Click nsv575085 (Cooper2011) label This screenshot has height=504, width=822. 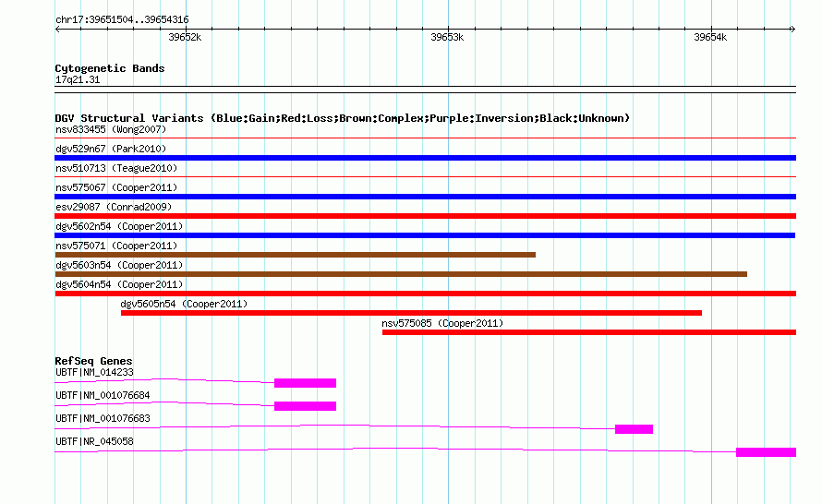442,323
